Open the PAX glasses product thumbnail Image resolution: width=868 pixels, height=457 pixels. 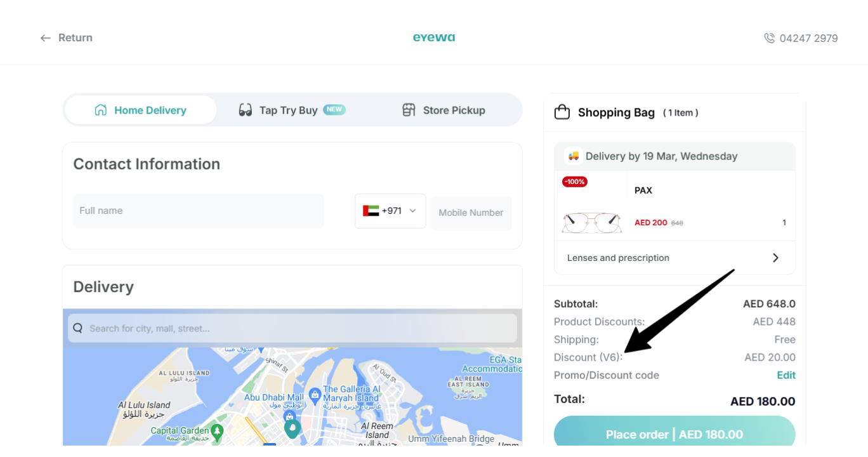click(591, 223)
